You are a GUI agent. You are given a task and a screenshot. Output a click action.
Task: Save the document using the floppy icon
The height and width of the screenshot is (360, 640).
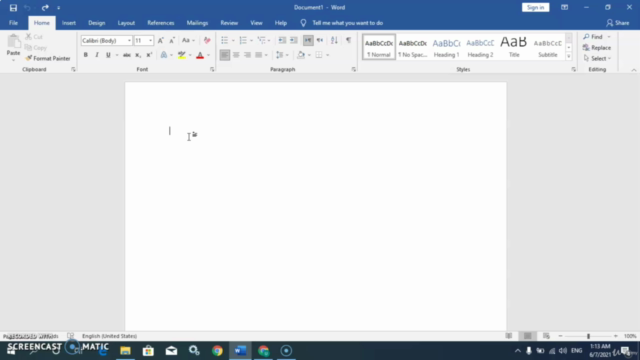pos(13,7)
